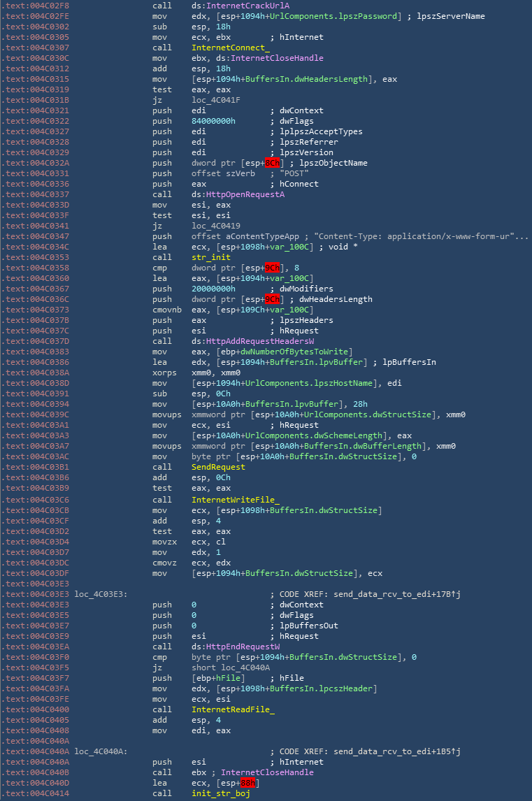Image resolution: width=532 pixels, height=801 pixels.
Task: Follow the loc_4C0419 jump target
Action: (215, 226)
